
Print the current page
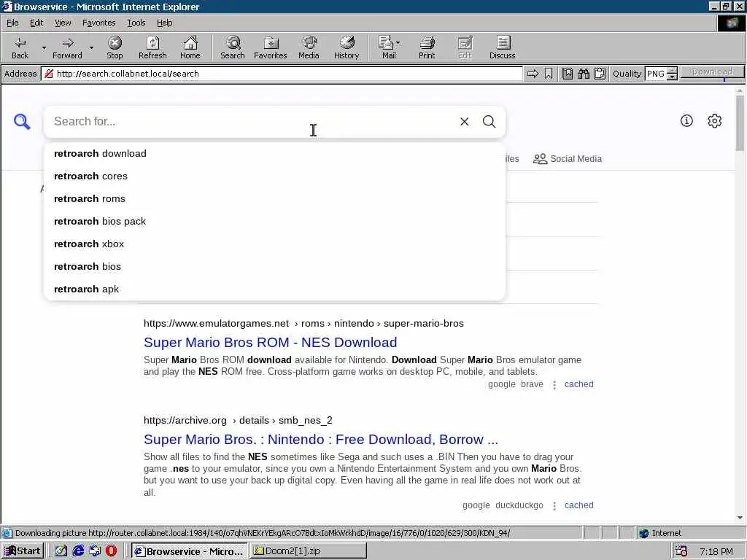427,47
